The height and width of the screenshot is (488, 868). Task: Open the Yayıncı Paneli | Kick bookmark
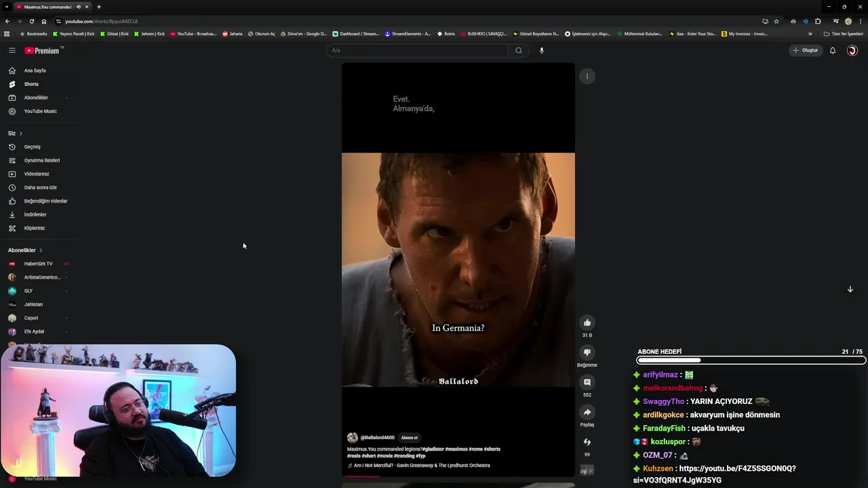(x=74, y=34)
